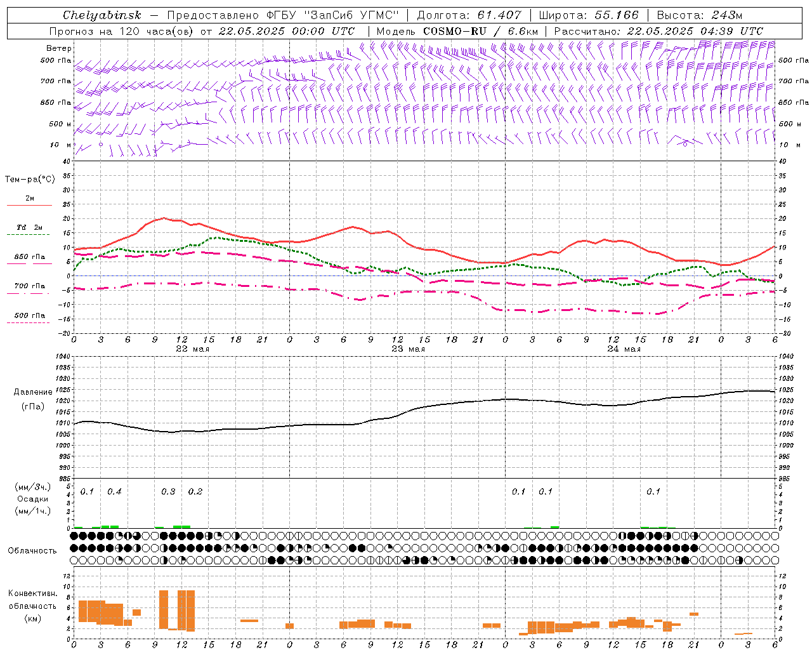Click the "Облачность" cloud cover label
This screenshot has height=650, width=812.
[32, 550]
